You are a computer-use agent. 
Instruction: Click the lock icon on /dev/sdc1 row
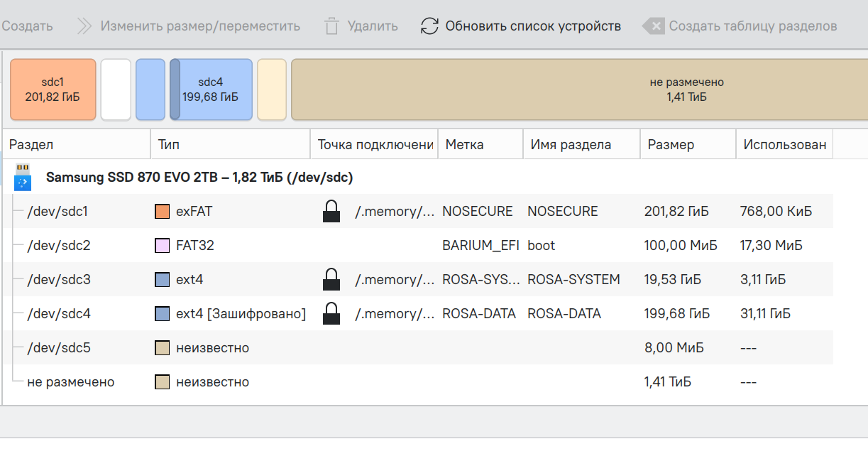tap(331, 211)
